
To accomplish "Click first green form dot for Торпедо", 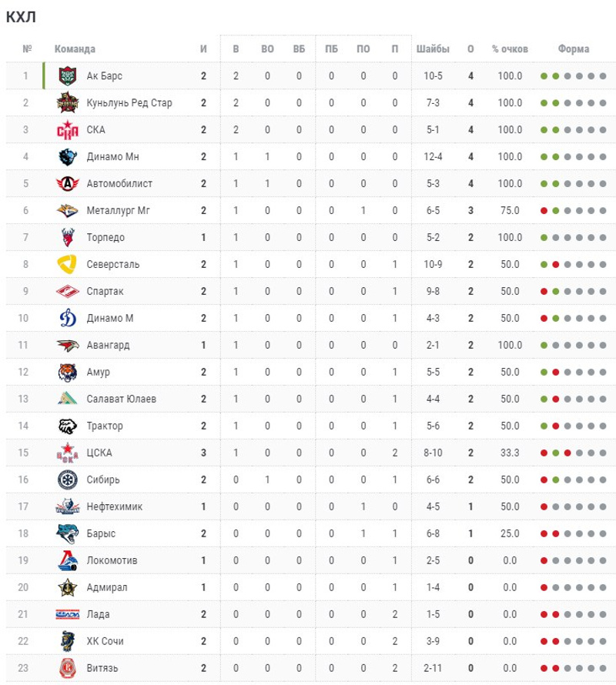I will [544, 238].
